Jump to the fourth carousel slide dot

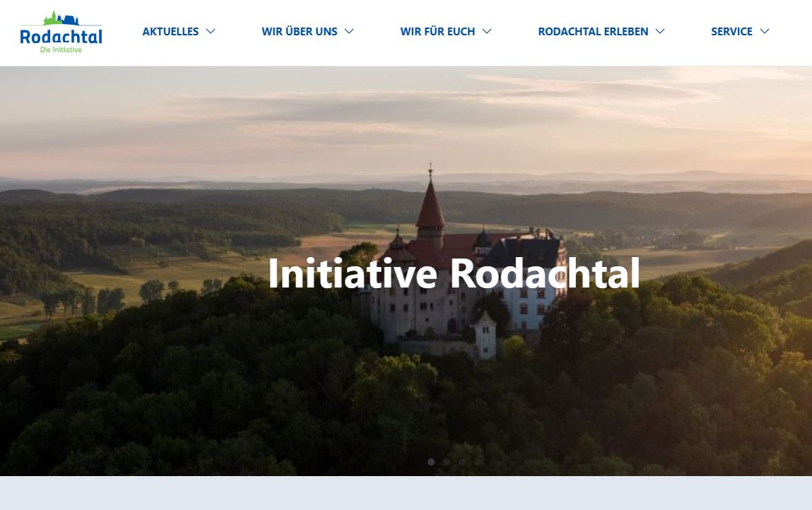click(478, 462)
